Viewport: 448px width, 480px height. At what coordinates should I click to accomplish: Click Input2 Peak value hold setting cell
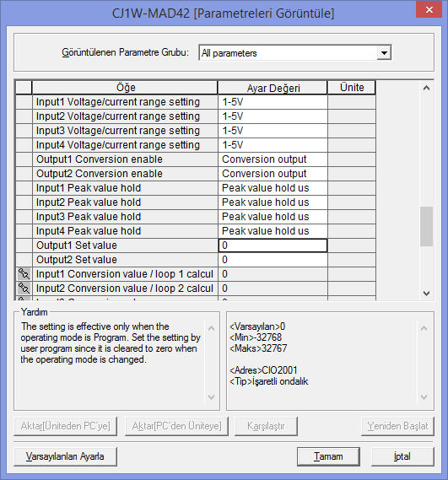[273, 202]
